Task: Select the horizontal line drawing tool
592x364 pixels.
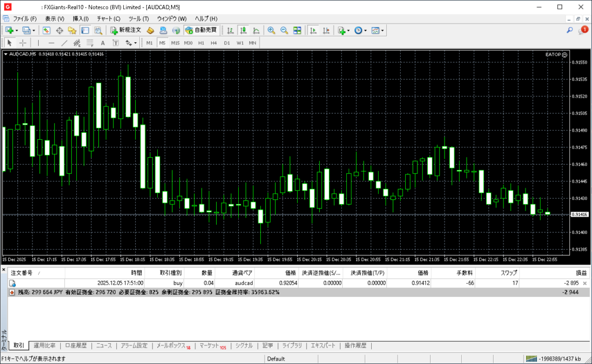Action: 51,43
